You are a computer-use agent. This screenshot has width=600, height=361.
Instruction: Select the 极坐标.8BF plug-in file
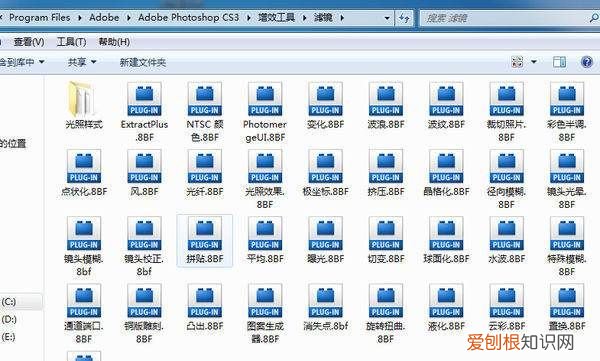325,172
